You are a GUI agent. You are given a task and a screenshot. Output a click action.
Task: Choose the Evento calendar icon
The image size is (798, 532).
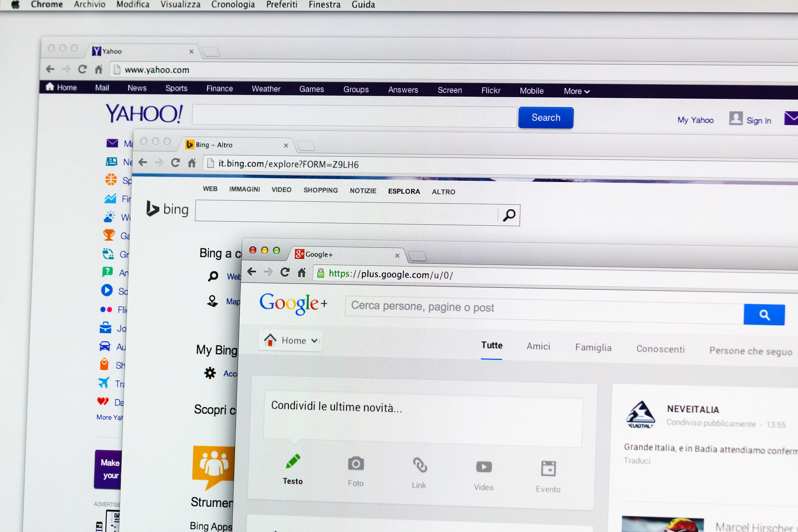[548, 469]
